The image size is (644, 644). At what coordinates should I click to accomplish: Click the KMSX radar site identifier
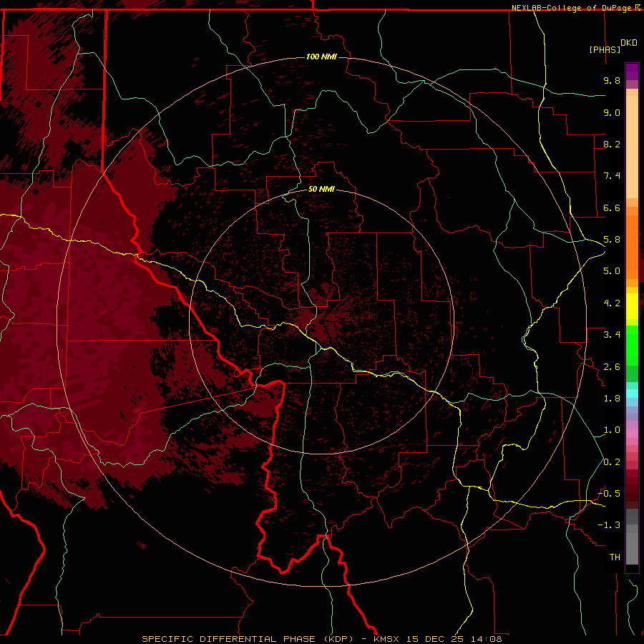(x=386, y=639)
